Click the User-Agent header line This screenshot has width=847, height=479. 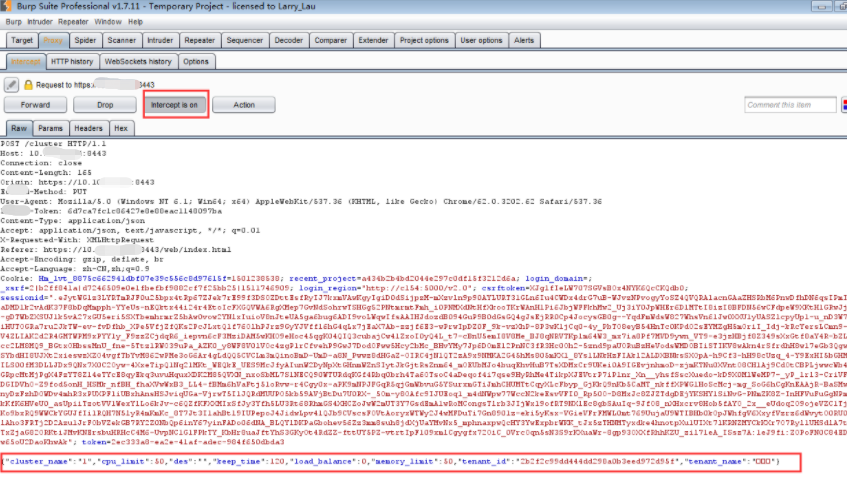coord(301,201)
